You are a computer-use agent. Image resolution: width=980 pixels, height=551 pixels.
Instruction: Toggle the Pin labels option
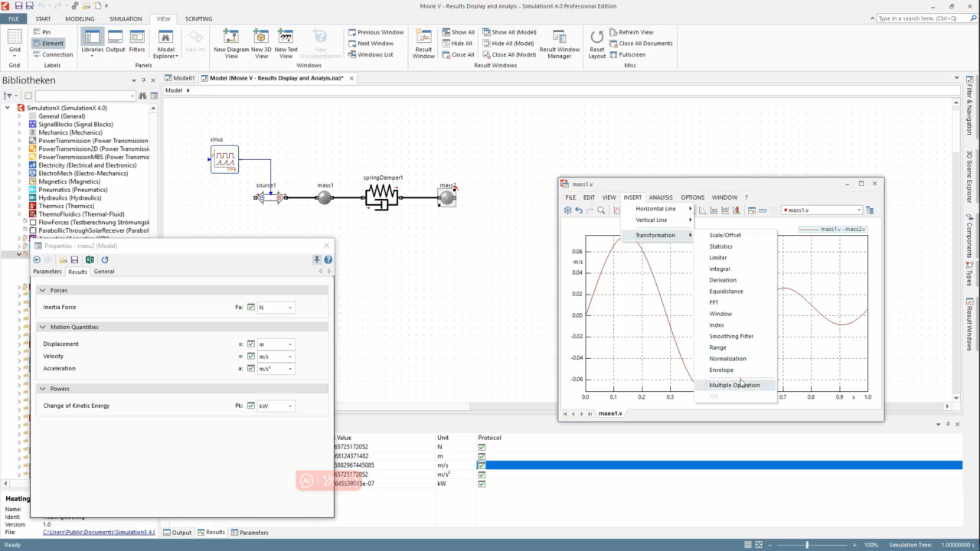point(41,32)
